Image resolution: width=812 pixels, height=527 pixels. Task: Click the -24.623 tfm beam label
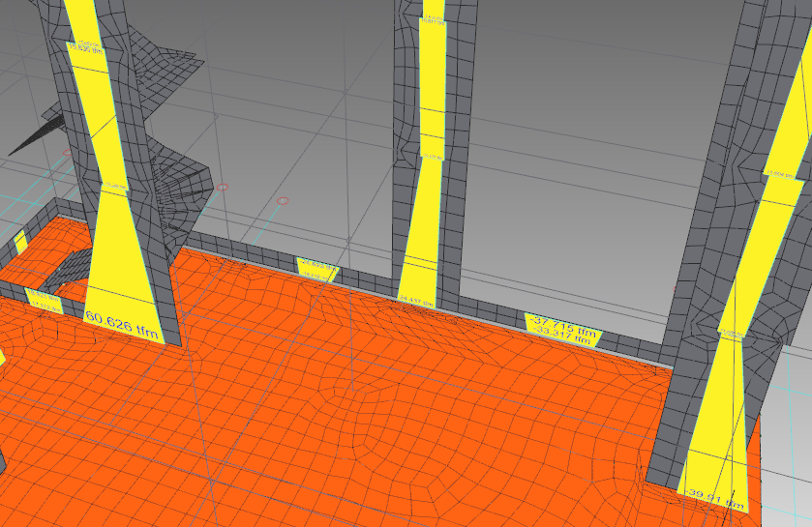(x=318, y=265)
